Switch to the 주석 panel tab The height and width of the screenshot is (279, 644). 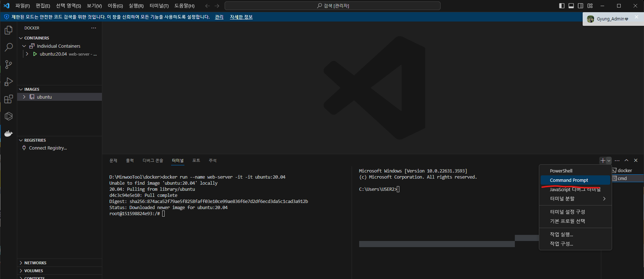coord(213,161)
